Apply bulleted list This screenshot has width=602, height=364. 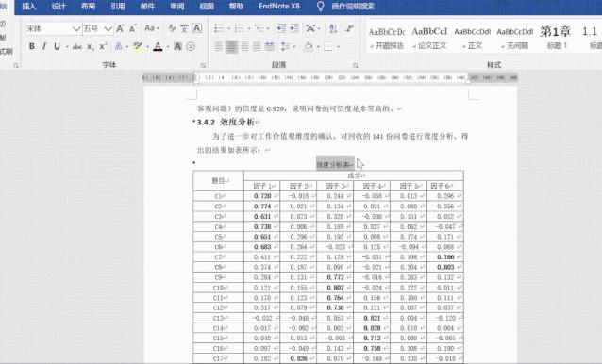pyautogui.click(x=219, y=28)
